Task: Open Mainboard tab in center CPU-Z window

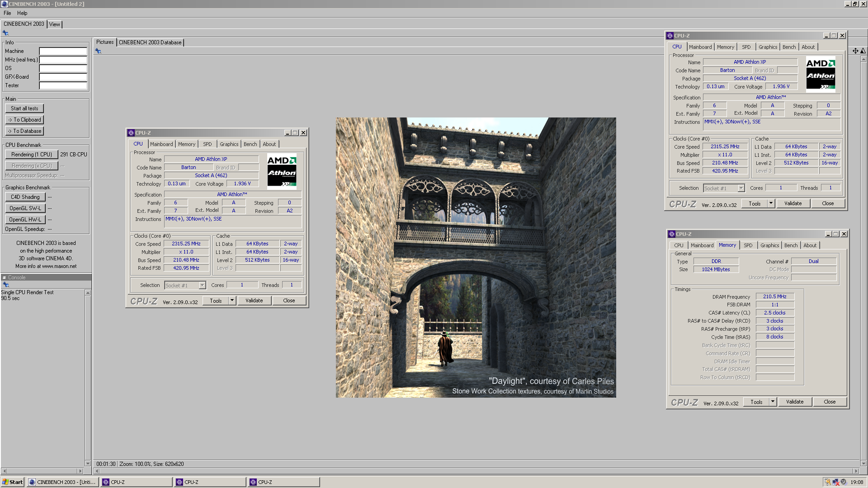Action: pos(161,144)
